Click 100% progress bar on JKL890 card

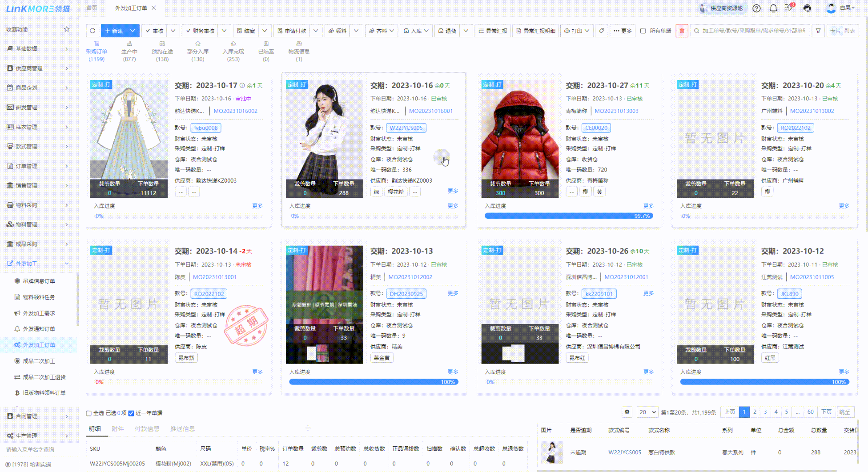765,382
